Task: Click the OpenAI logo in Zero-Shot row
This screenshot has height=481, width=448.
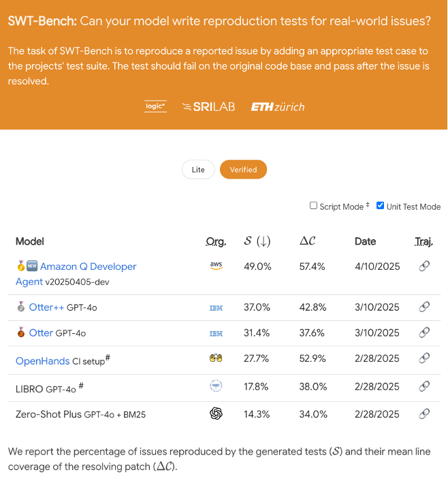Action: click(216, 414)
